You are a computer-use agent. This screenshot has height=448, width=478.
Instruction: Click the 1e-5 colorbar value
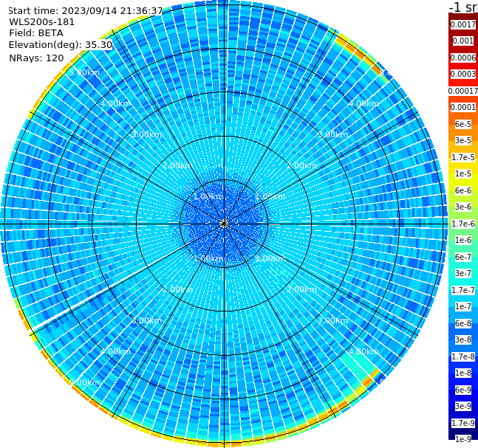(463, 173)
